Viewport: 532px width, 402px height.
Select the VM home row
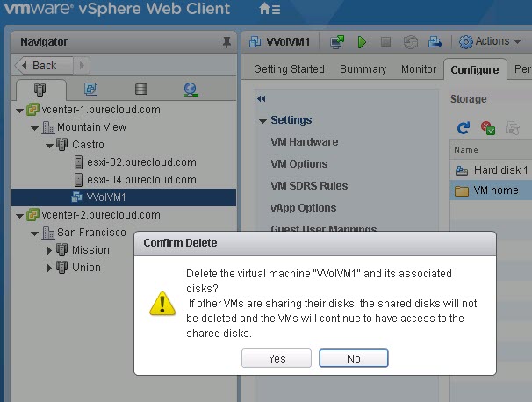pos(491,190)
